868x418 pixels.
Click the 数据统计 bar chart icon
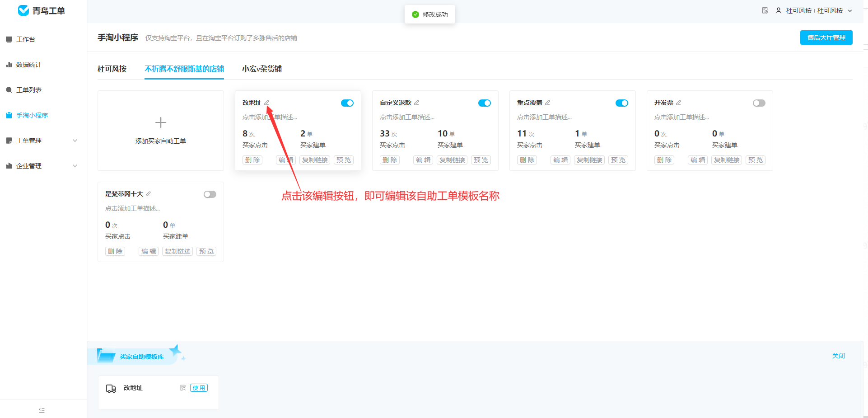coord(9,65)
